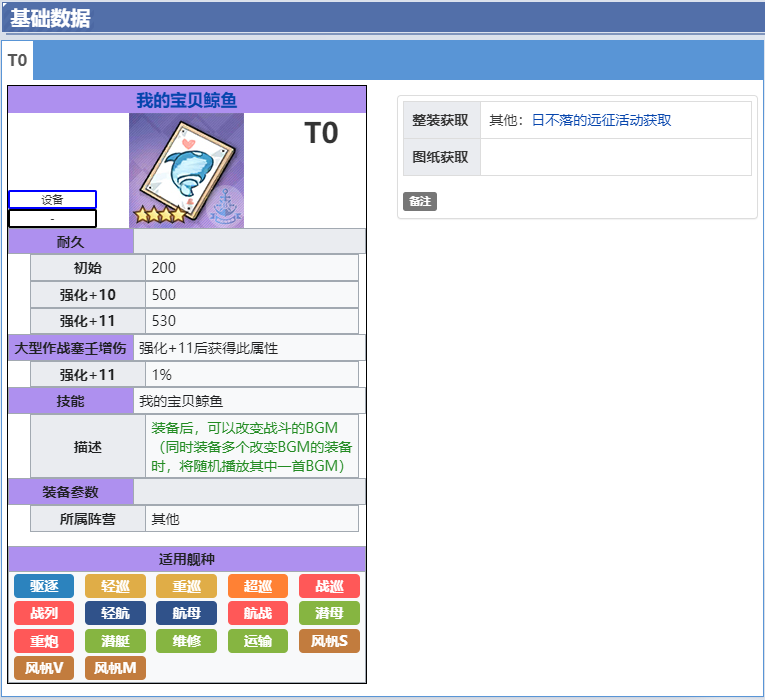Click the 装备参数 header
The height and width of the screenshot is (700, 765).
click(x=71, y=492)
